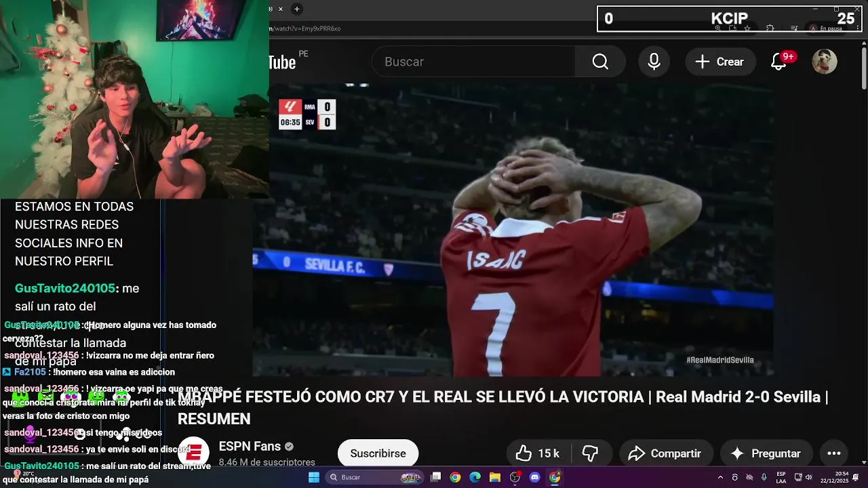Screen dimensions: 868x488
Task: Close the current browser tab
Action: pyautogui.click(x=281, y=9)
